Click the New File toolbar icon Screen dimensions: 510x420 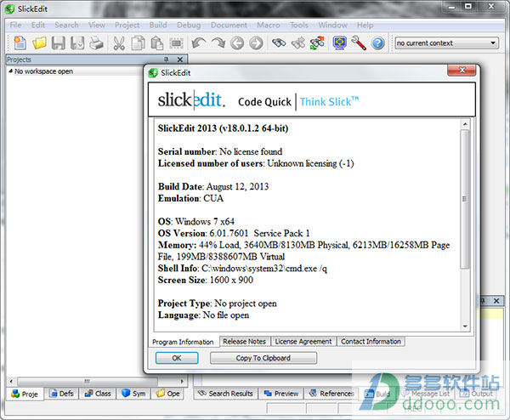pyautogui.click(x=20, y=43)
